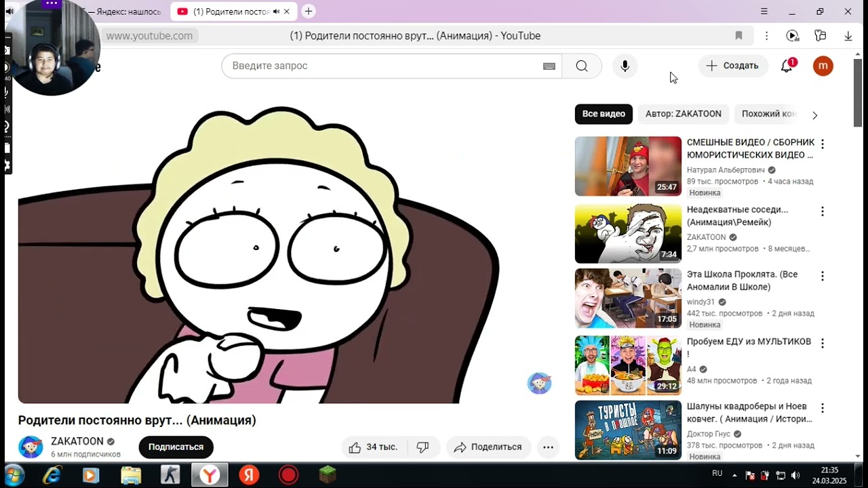Open the Яндекс app on the taskbar
Screen dimensions: 868x488
pos(250,475)
